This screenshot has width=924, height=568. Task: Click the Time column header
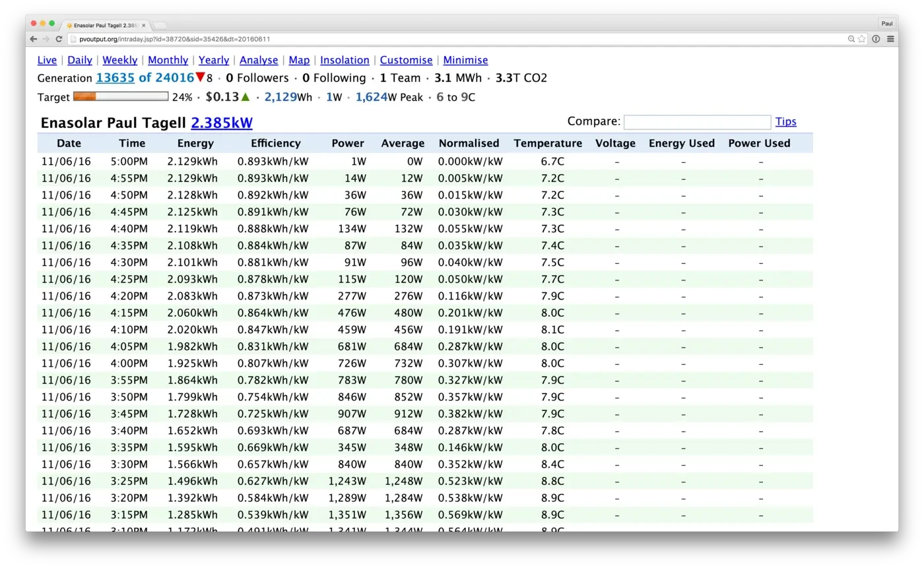click(132, 143)
